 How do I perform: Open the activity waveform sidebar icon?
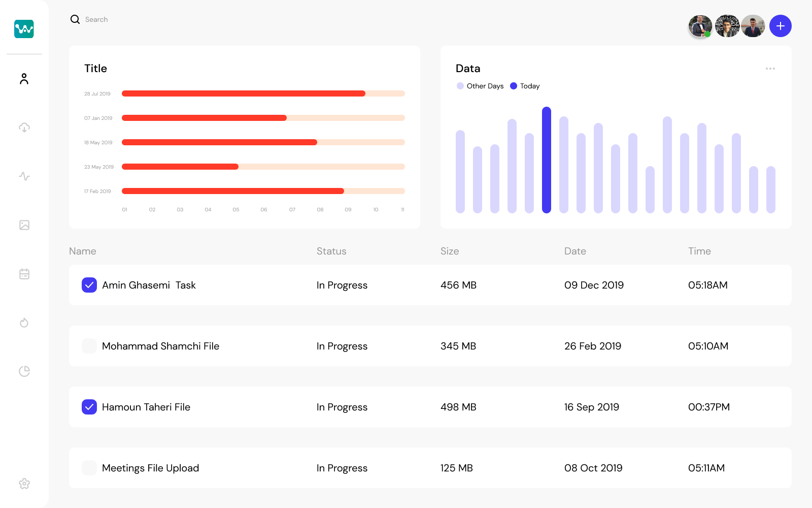pyautogui.click(x=24, y=176)
